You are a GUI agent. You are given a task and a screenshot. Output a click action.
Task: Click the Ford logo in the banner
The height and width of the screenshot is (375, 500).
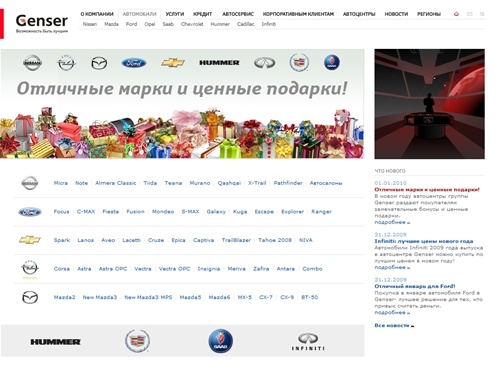134,63
